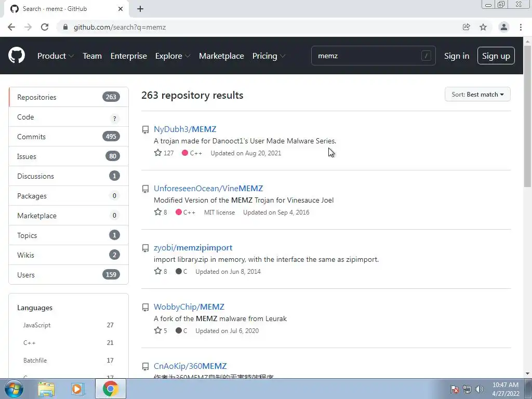Viewport: 532px width, 399px height.
Task: Click the repo icon beside zyobi/memzipimport
Action: [145, 248]
